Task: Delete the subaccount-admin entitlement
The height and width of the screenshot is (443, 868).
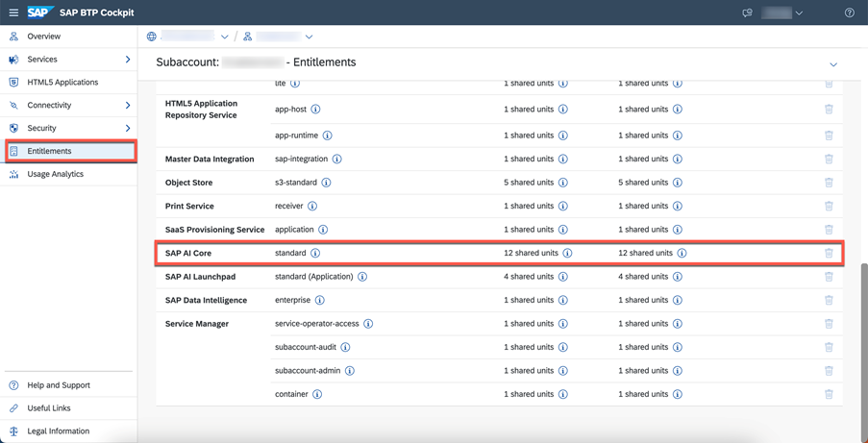Action: click(x=829, y=371)
